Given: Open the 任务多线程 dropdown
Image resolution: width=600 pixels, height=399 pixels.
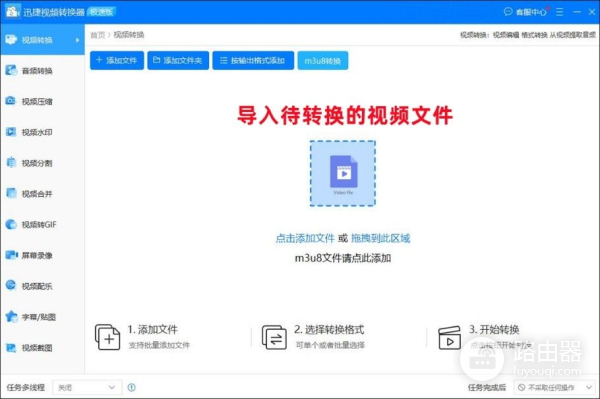Looking at the screenshot, I should pyautogui.click(x=87, y=388).
